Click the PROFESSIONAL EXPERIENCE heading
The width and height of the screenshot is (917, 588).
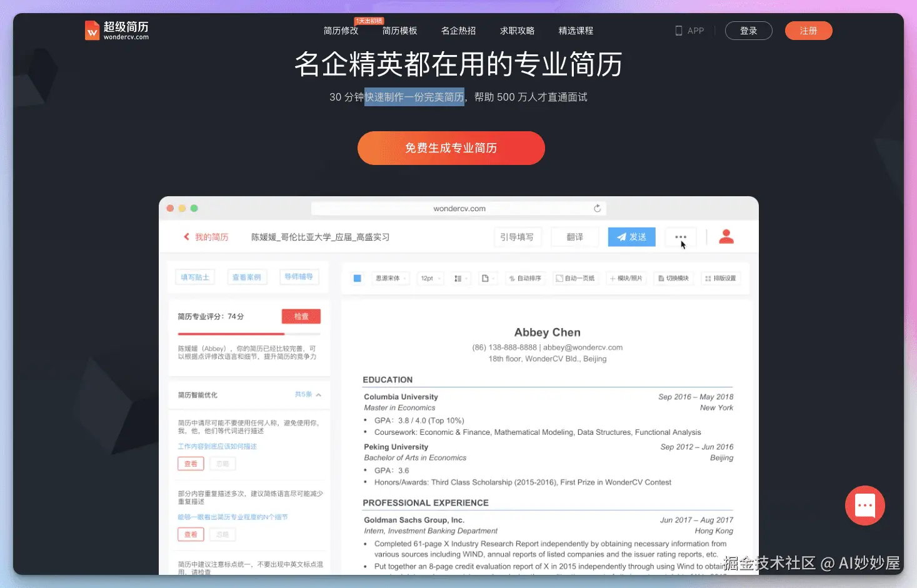[x=426, y=503]
